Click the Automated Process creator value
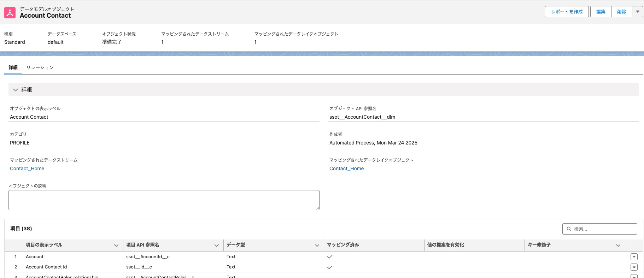 point(373,143)
